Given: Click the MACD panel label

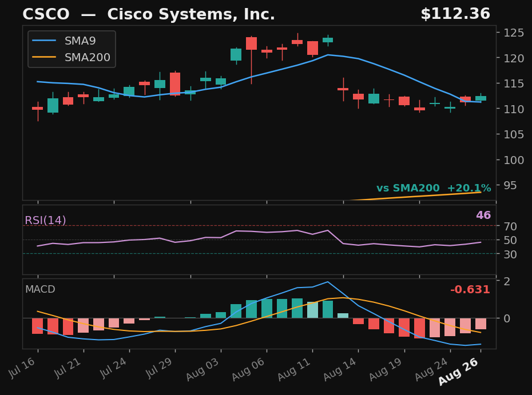Looking at the screenshot, I should pyautogui.click(x=40, y=289).
